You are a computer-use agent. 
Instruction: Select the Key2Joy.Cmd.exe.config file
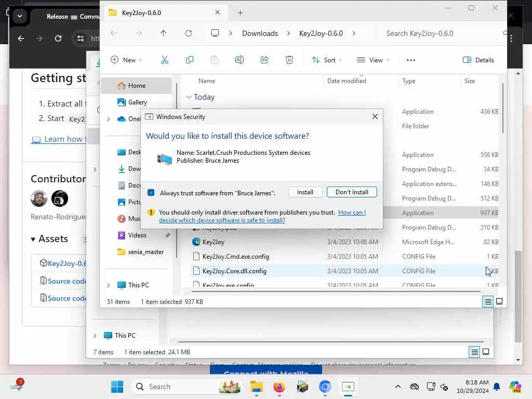[344, 257]
